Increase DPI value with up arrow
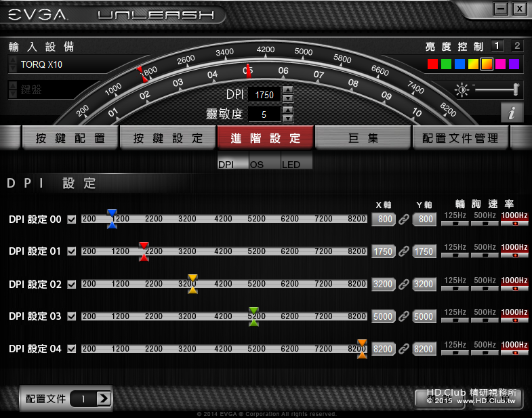Viewport: 532px width, 418px height. coord(288,90)
